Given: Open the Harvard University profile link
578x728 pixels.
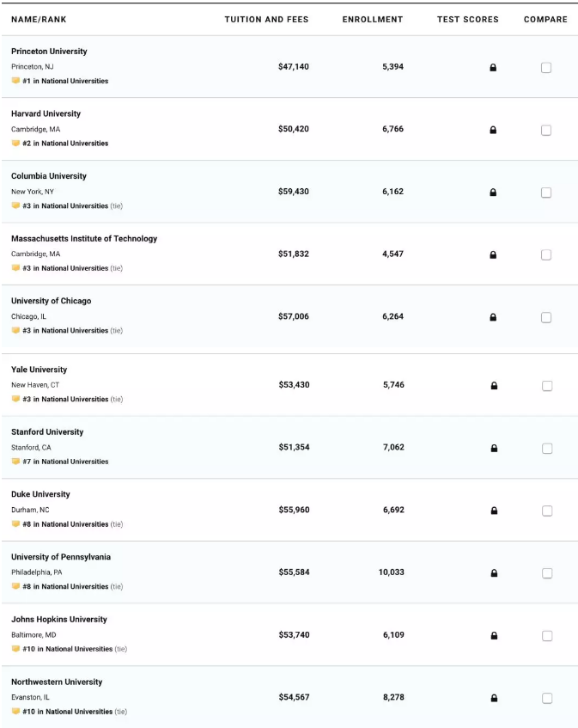Looking at the screenshot, I should click(x=46, y=113).
